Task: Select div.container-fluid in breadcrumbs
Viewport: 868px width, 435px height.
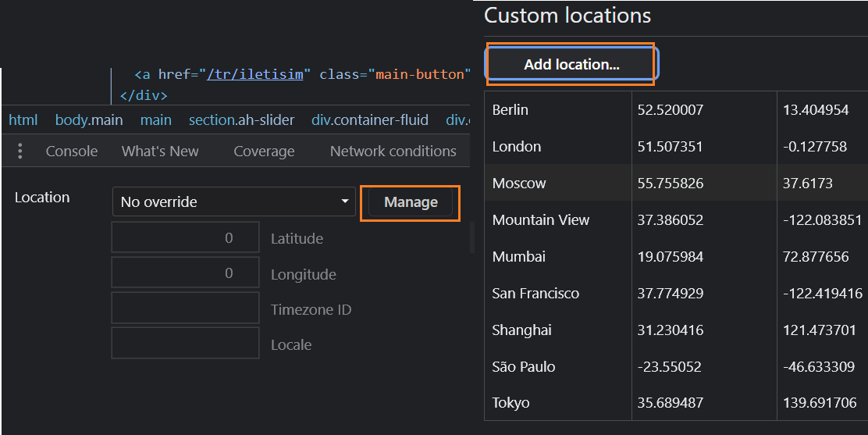Action: point(370,119)
